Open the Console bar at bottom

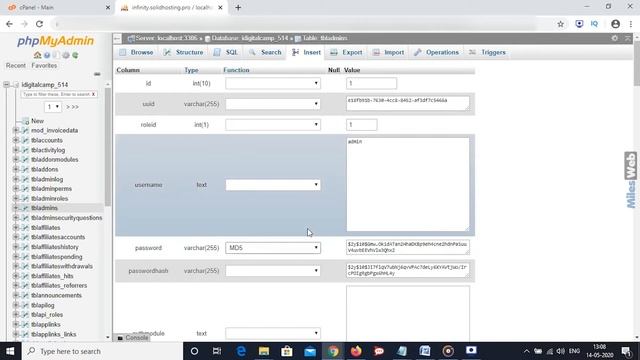(x=133, y=338)
